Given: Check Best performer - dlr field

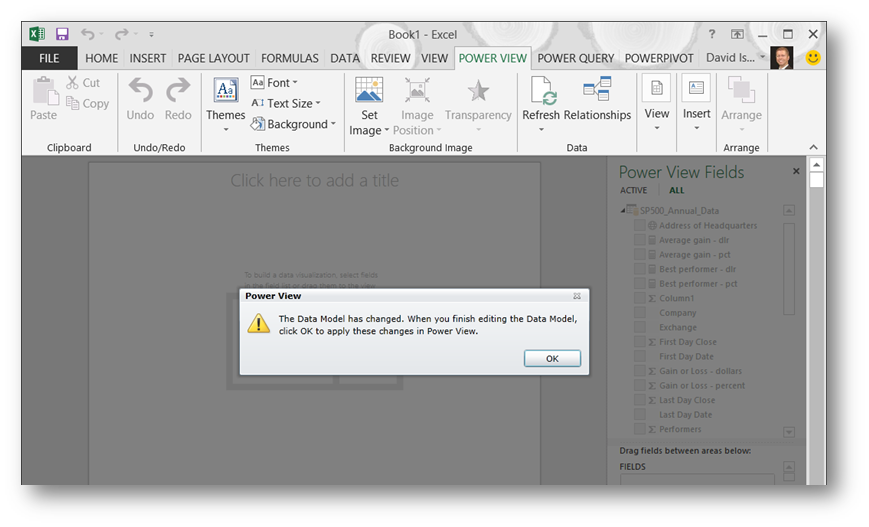Looking at the screenshot, I should pos(640,269).
